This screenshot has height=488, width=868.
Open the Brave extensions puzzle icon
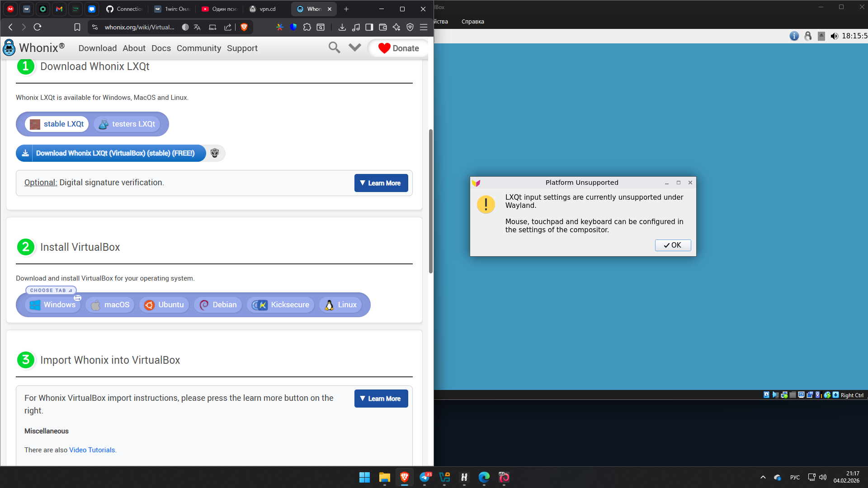(x=307, y=27)
